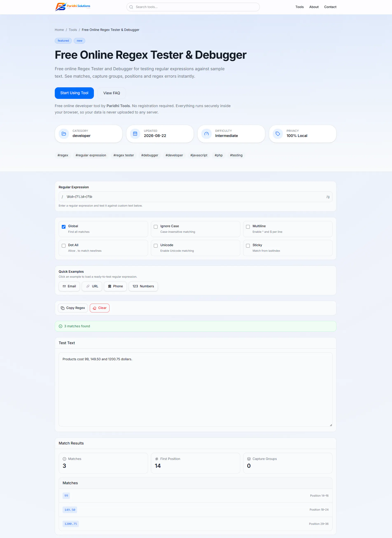Uncheck the Global flag checkbox
This screenshot has height=538, width=392.
[64, 227]
